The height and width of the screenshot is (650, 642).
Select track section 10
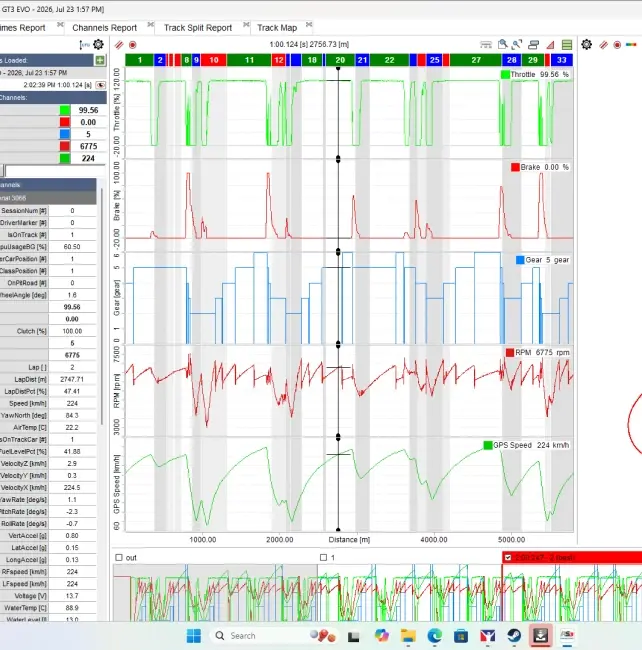pos(213,60)
